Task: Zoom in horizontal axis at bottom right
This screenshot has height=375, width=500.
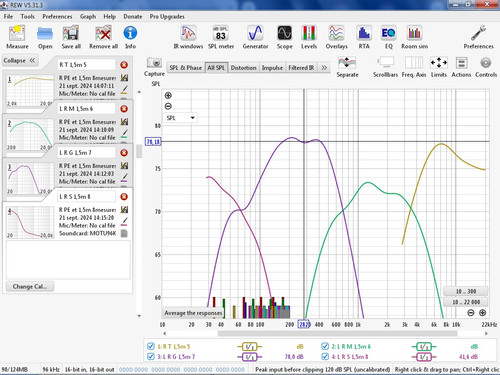Action: click(x=482, y=313)
